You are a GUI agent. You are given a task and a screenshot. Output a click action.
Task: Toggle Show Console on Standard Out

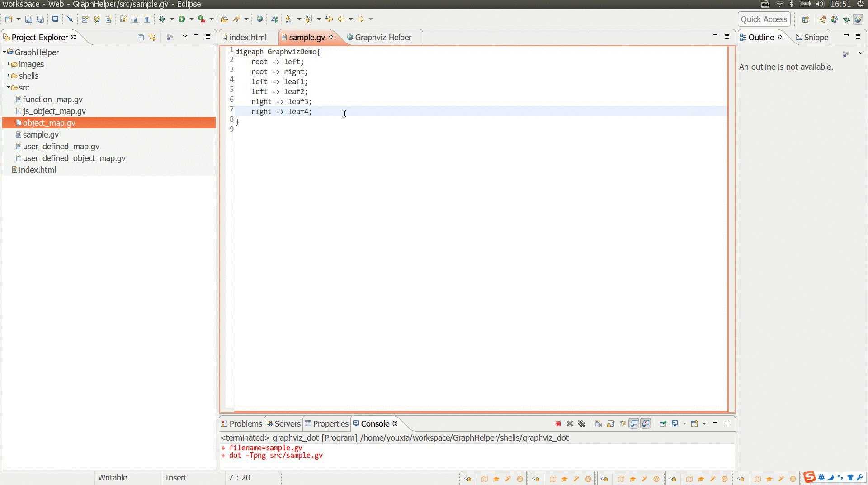634,423
